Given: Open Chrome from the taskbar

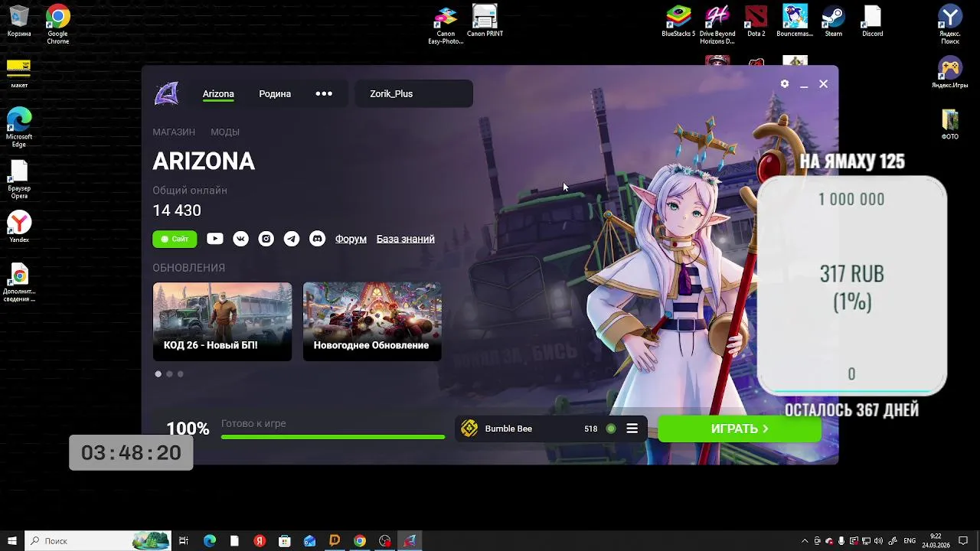Looking at the screenshot, I should pos(360,541).
